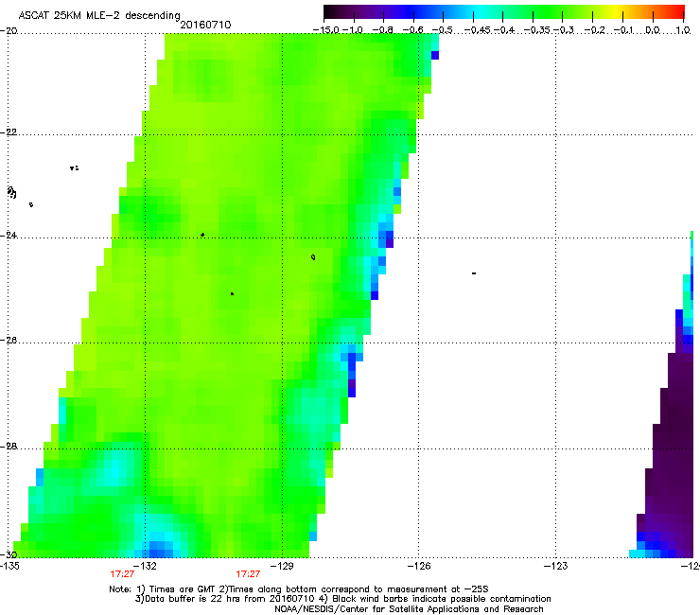Click the -30 latitude axis label

[9, 554]
